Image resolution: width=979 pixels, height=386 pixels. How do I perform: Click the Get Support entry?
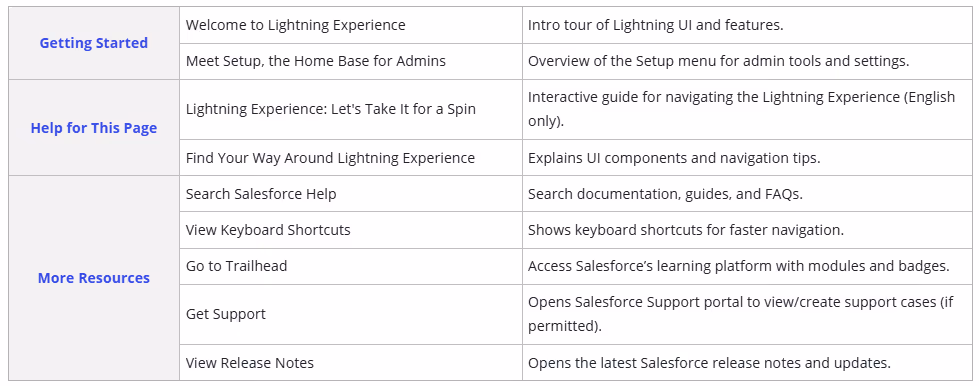225,314
